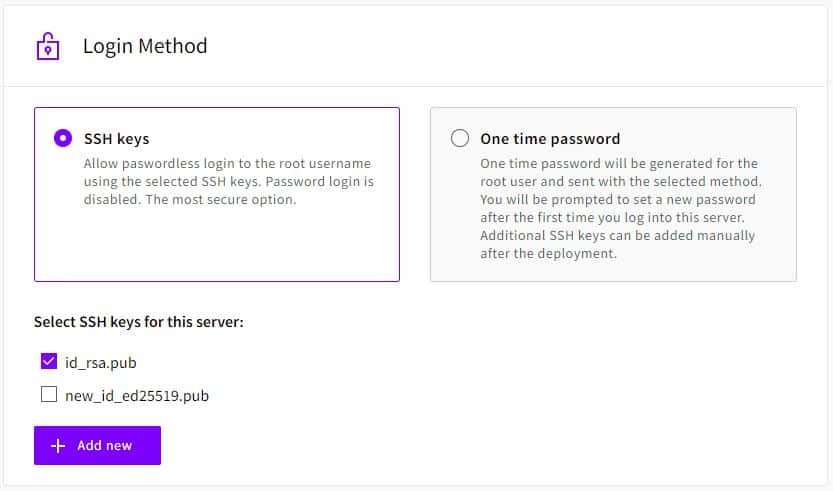Click the id_rsa.pub key label
Viewport: 833px width, 491px height.
101,362
